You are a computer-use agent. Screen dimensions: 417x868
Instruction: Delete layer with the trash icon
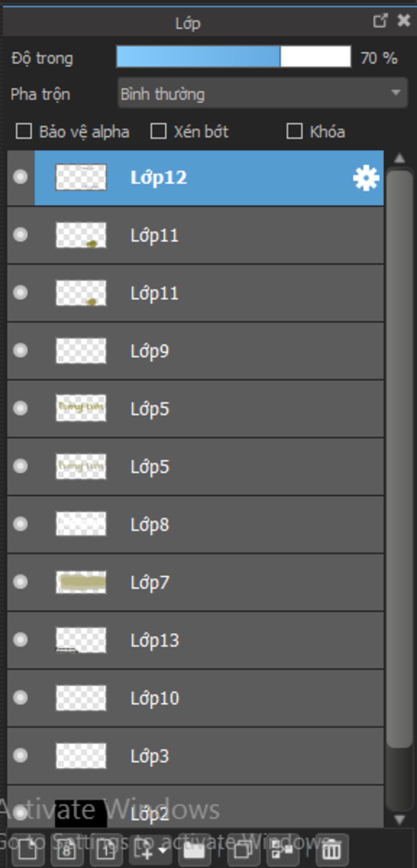point(331,849)
